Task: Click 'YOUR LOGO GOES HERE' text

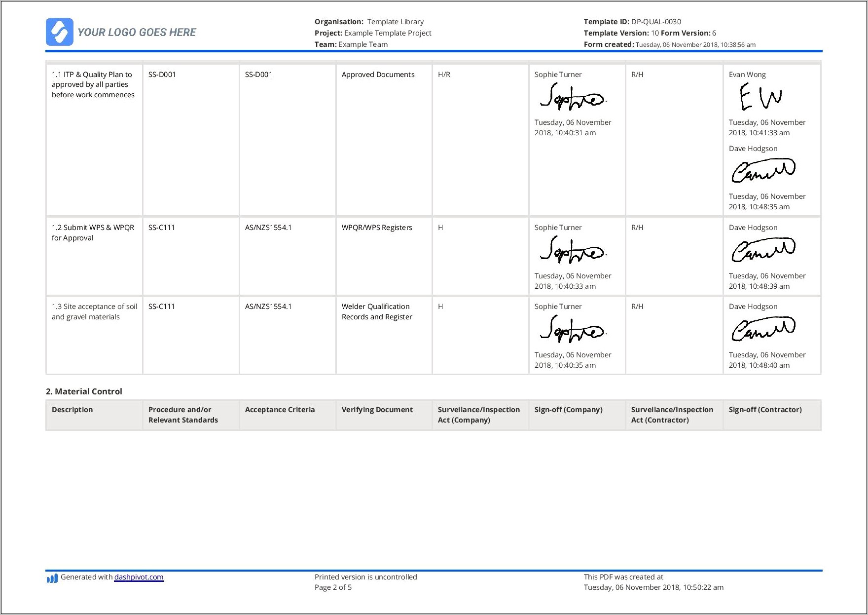Action: (137, 33)
